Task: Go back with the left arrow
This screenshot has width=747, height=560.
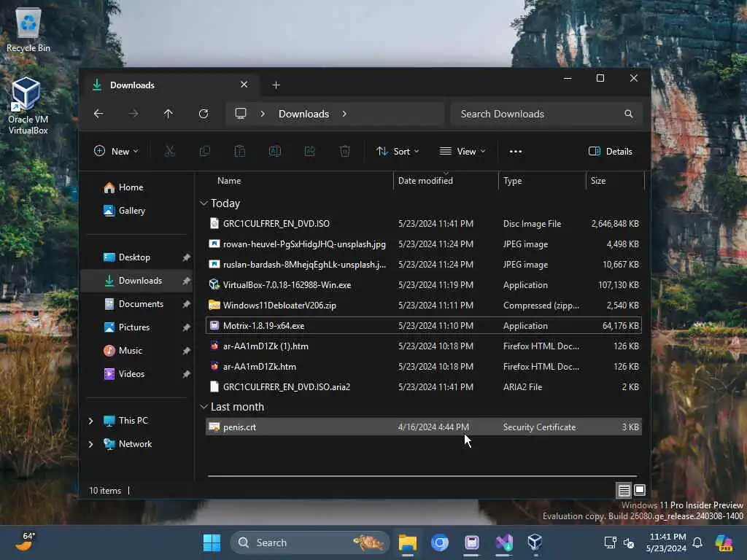Action: click(98, 114)
